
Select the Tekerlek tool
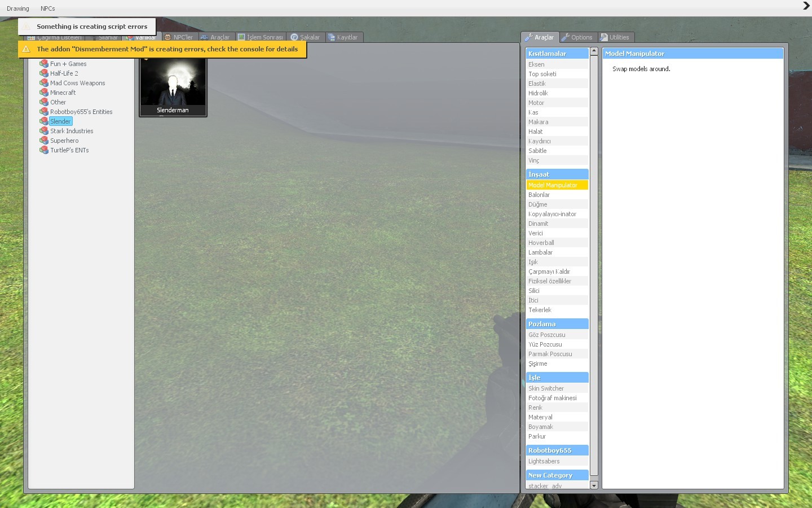[x=557, y=310]
